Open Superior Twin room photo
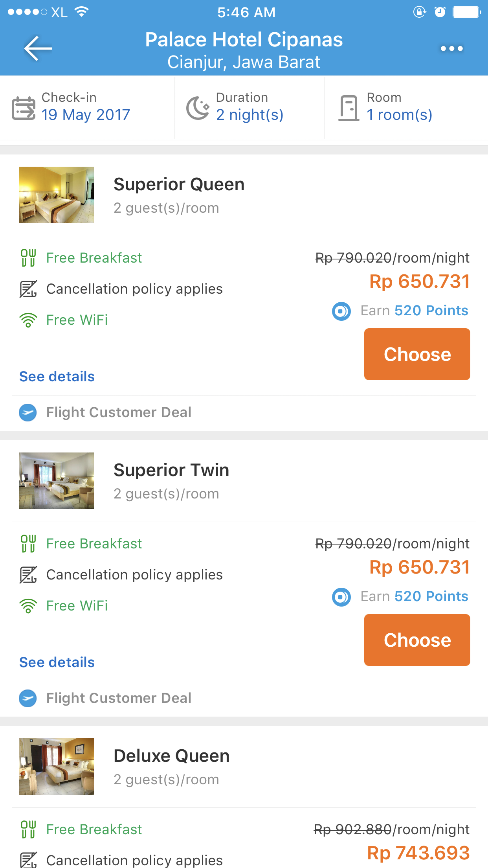The image size is (488, 868). pos(57,481)
